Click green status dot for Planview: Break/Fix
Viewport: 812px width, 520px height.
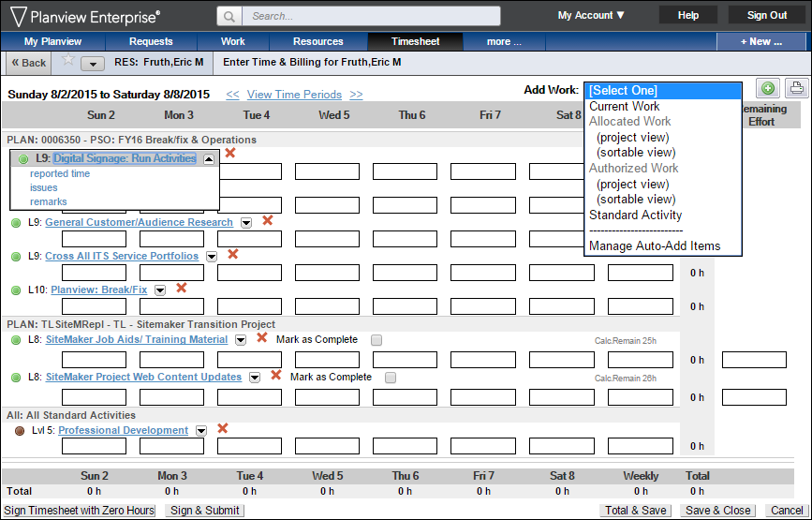(x=16, y=290)
